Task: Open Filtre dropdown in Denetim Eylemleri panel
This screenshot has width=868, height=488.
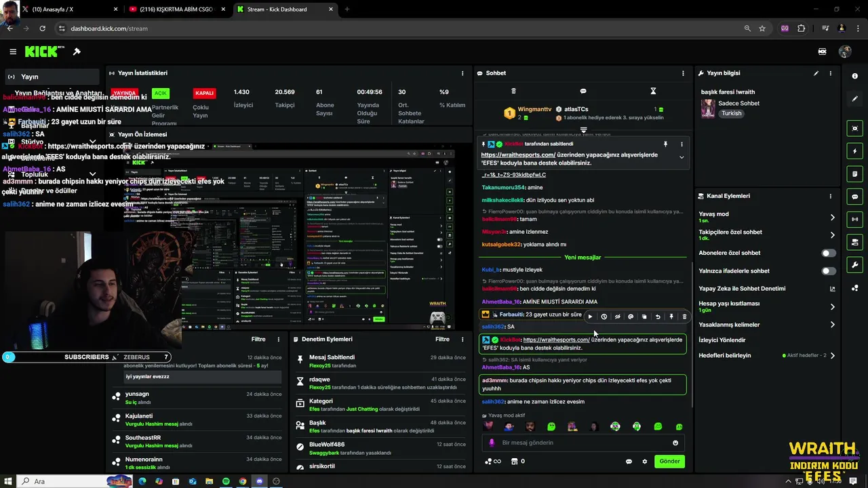Action: pos(442,339)
